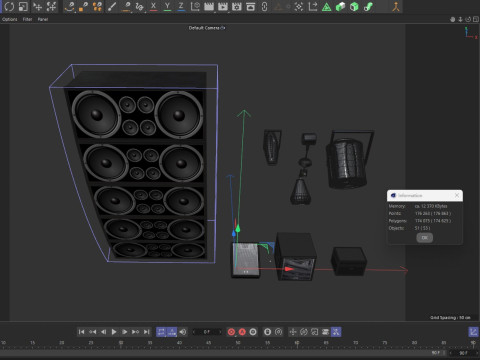Select the paint brush tool
Viewport: 480px width, 360px height.
point(112,7)
